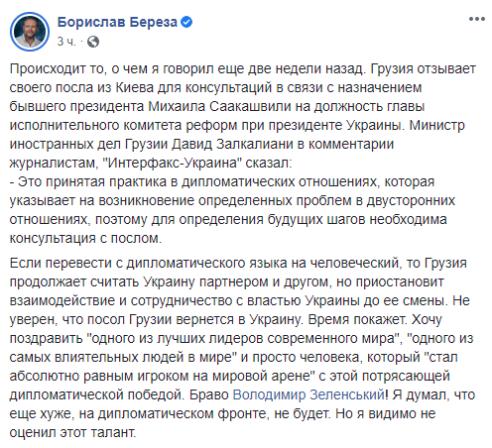This screenshot has height=448, width=492.
Task: Open the Борислав Береза profile name link
Action: (117, 22)
